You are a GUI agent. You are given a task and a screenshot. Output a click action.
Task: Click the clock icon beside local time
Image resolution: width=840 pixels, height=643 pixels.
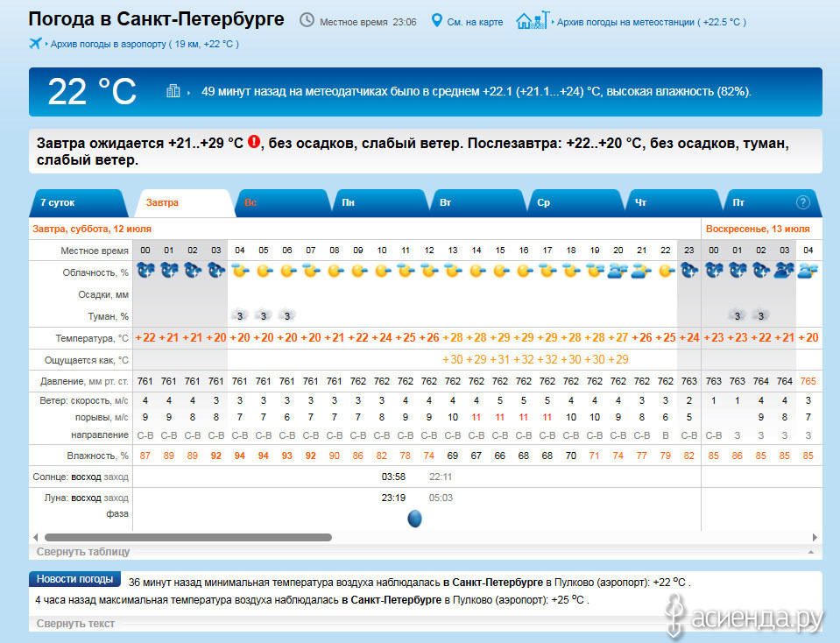point(307,20)
